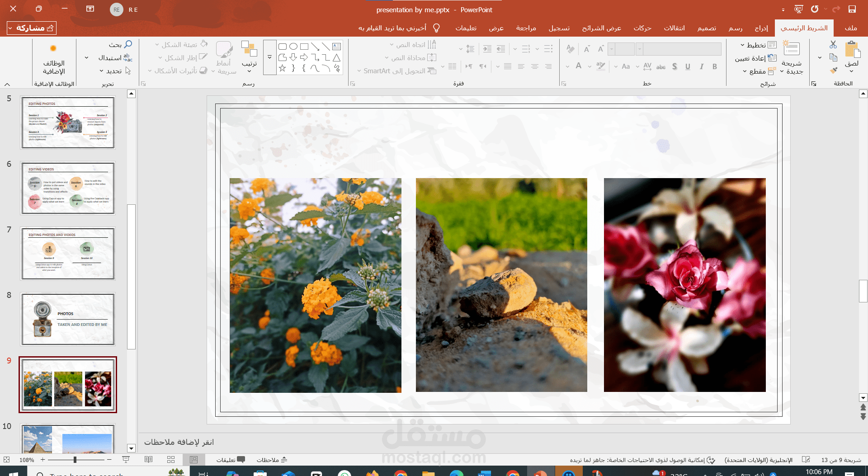Open the Arrange (ترتيب) dropdown
Viewport: 868px width, 476px height.
coord(249,57)
